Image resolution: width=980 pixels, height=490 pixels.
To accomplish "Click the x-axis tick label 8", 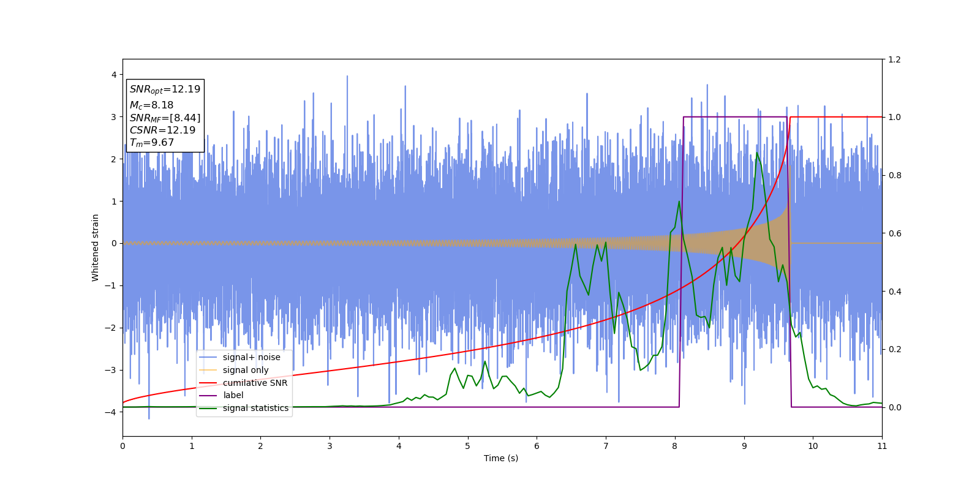I will tap(675, 446).
